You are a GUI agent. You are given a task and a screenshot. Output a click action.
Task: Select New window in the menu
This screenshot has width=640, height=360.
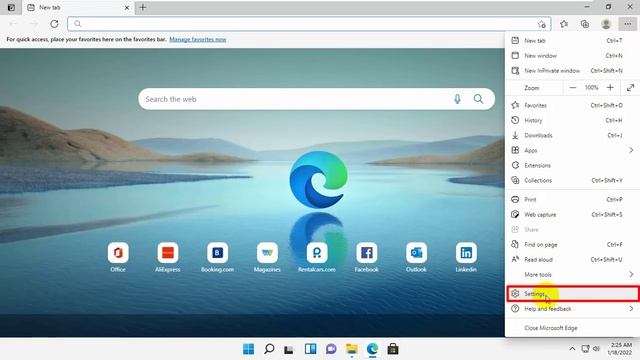pyautogui.click(x=572, y=56)
